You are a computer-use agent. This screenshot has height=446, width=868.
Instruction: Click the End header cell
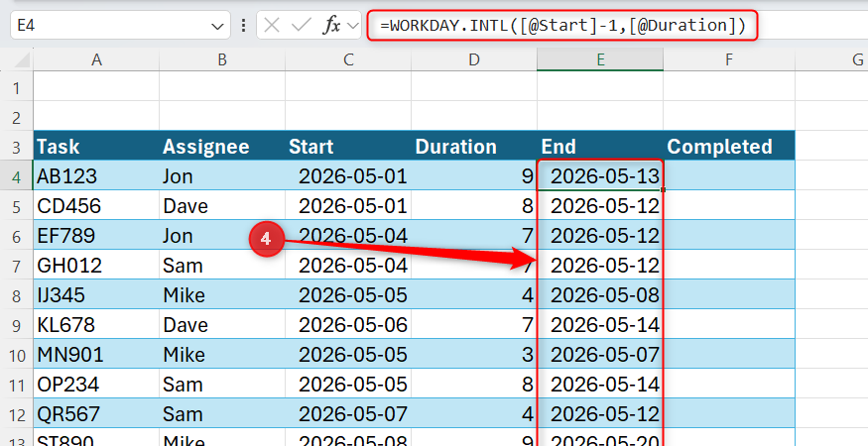600,146
